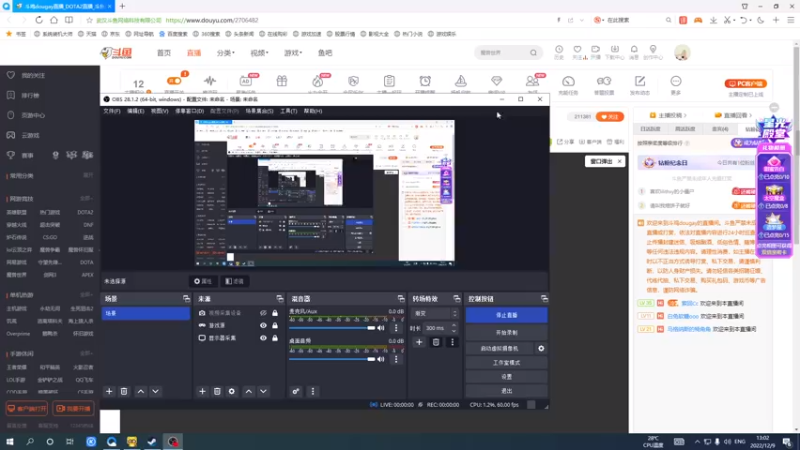Go to the Douyu 首页 tab
The width and height of the screenshot is (800, 450).
click(x=164, y=53)
